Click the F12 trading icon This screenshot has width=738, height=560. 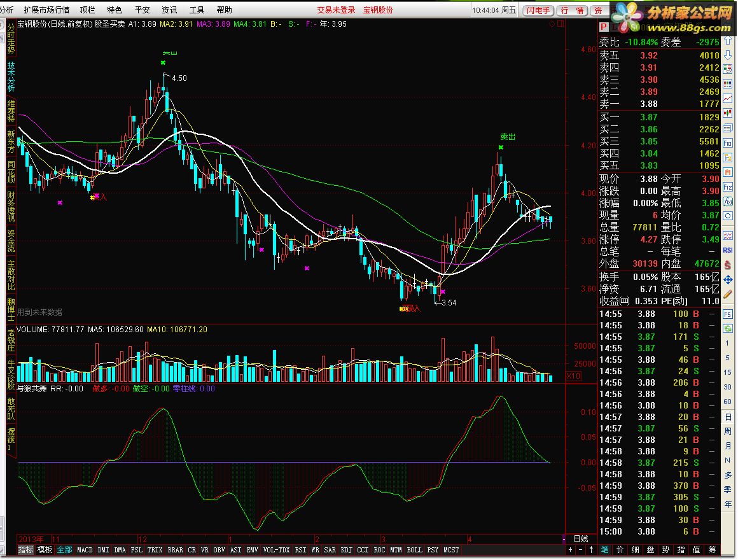tap(728, 187)
